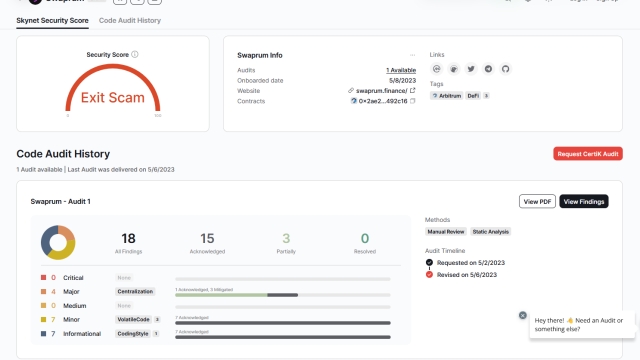Expand the '1' badge next to CodingStyle
640x360 pixels.
(156, 334)
